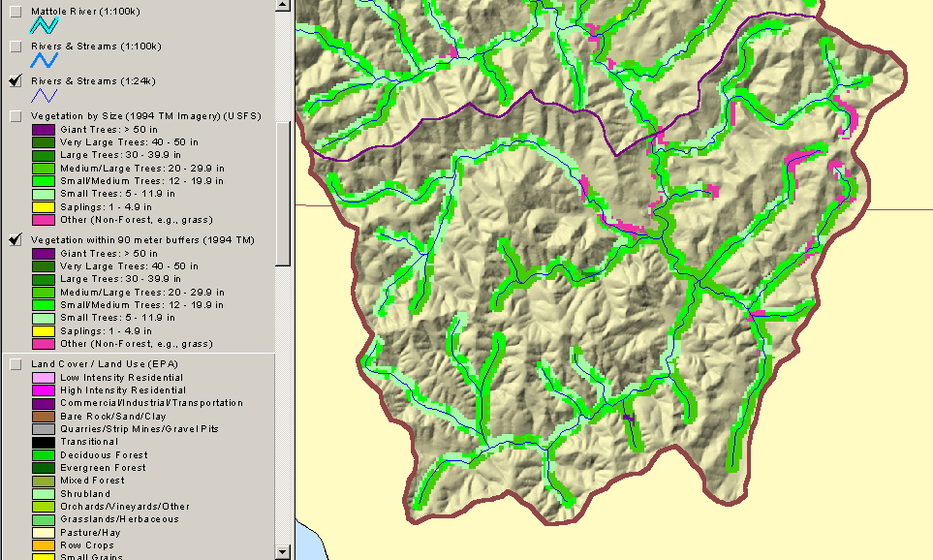Click the Low Intensity Residential color swatch
The width and height of the screenshot is (933, 560).
click(x=44, y=378)
